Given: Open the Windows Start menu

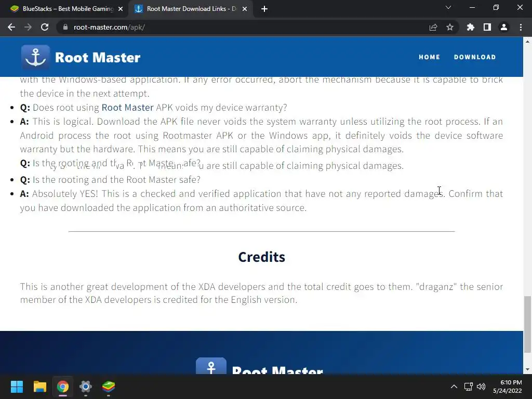Looking at the screenshot, I should click(x=17, y=387).
